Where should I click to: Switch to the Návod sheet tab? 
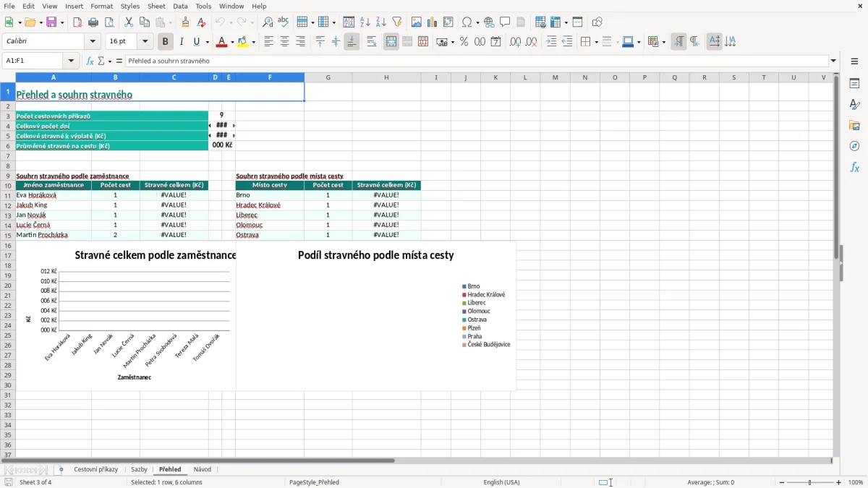tap(203, 469)
